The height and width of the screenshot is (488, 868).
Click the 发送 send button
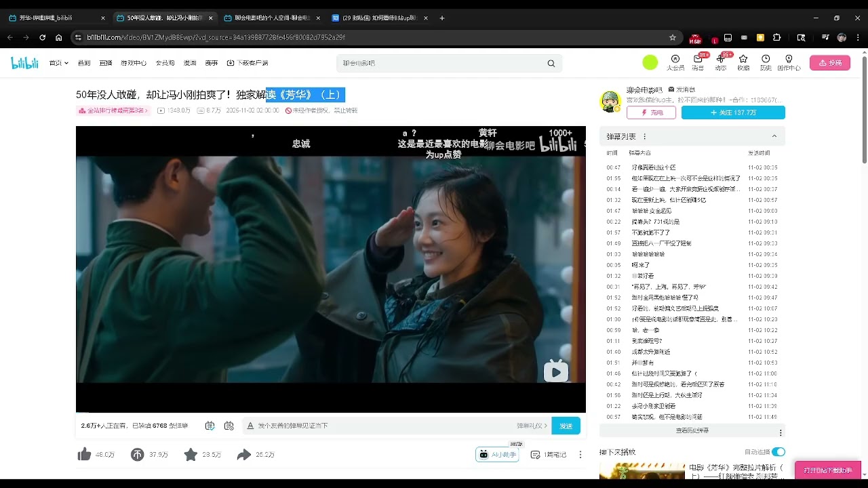point(566,426)
